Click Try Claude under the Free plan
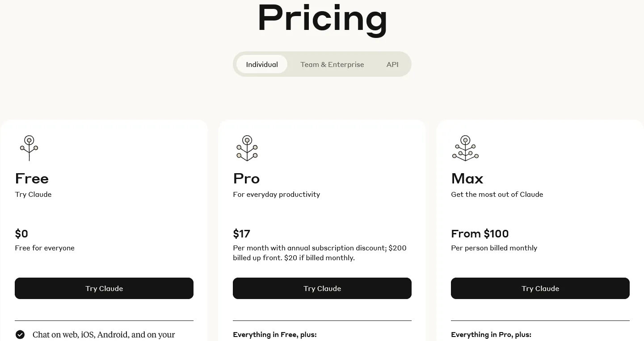644x341 pixels. click(104, 288)
